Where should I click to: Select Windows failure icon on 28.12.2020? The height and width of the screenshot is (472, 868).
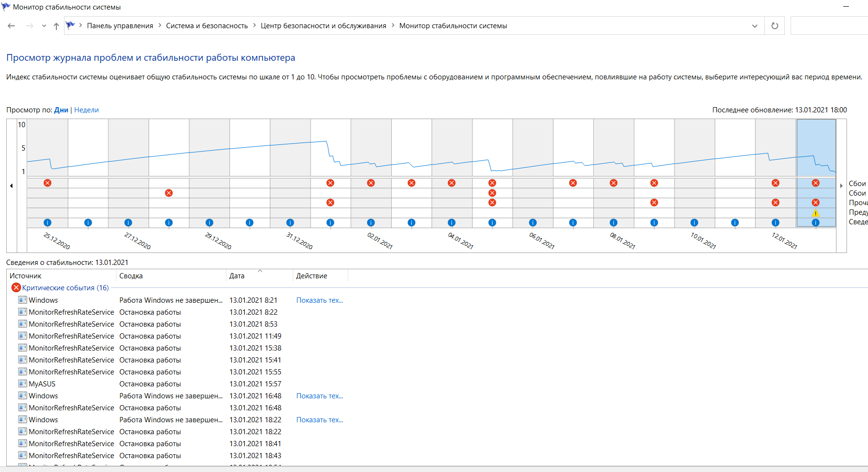pyautogui.click(x=169, y=193)
